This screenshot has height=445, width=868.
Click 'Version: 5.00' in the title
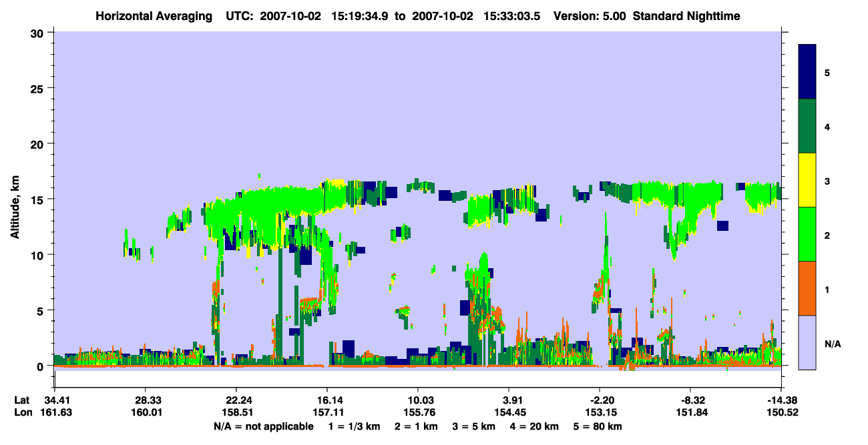coord(590,15)
